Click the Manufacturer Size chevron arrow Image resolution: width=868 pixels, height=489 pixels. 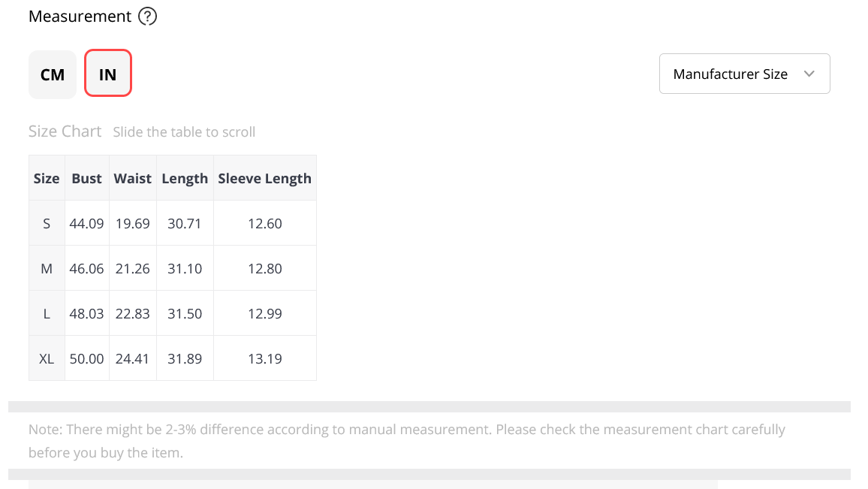point(809,74)
